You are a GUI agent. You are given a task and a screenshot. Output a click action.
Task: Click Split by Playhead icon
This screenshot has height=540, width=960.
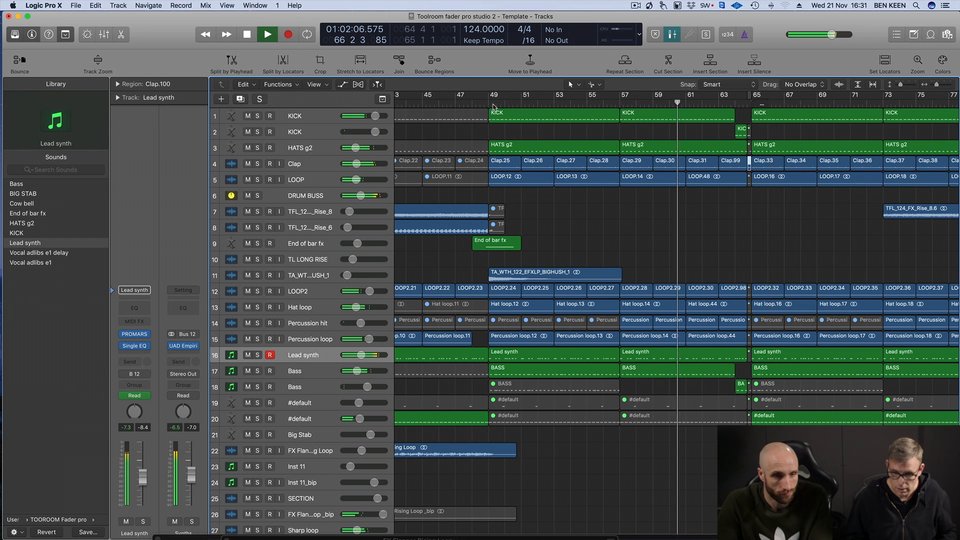click(x=231, y=60)
